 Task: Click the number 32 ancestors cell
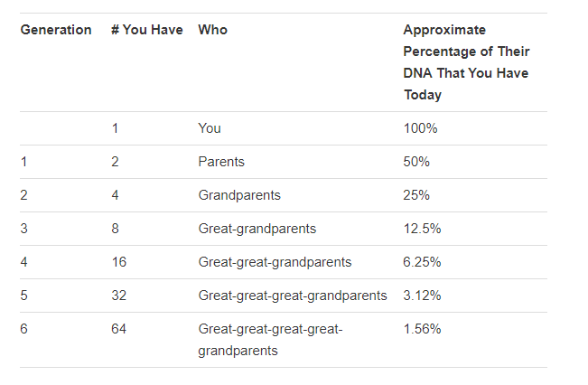(x=118, y=296)
